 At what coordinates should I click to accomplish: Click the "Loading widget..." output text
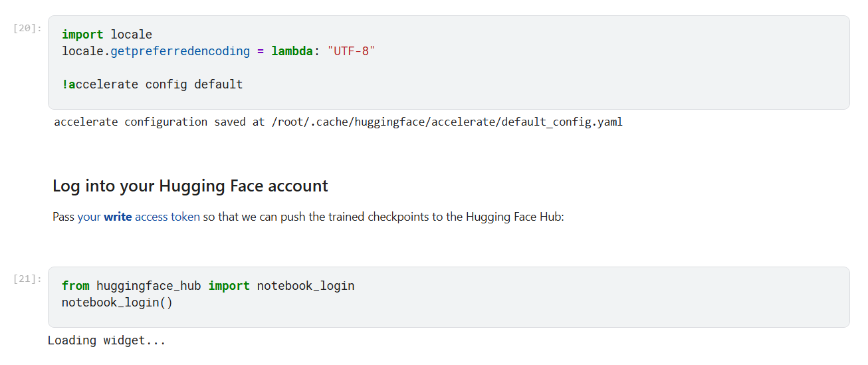click(x=106, y=340)
